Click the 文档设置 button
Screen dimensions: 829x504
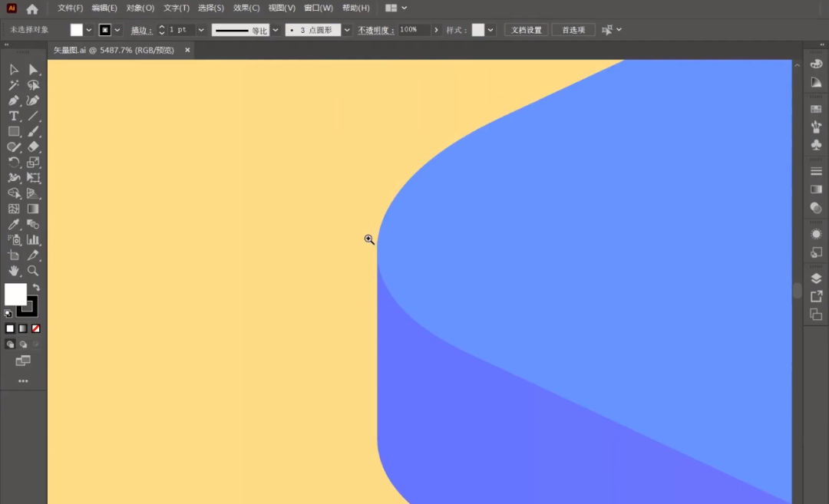tap(527, 30)
